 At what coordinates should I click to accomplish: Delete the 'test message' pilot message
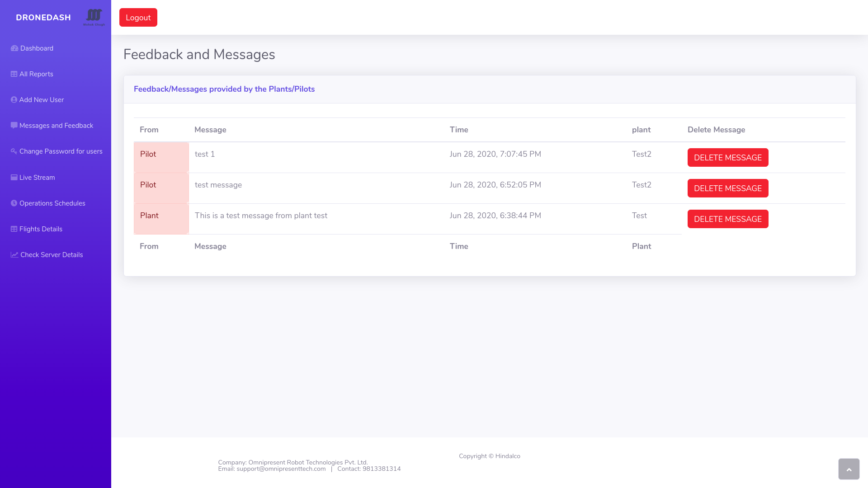point(727,188)
